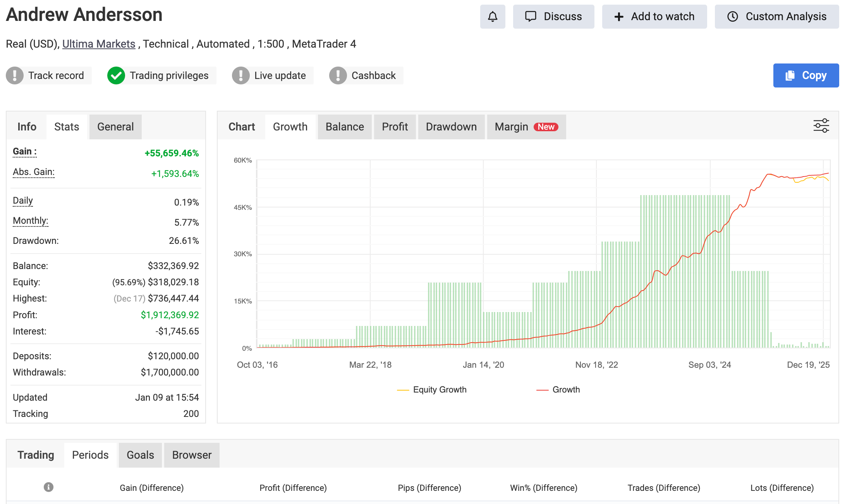Screen dimensions: 845x504
Task: Click the Win% (Difference) column header
Action: coord(544,488)
